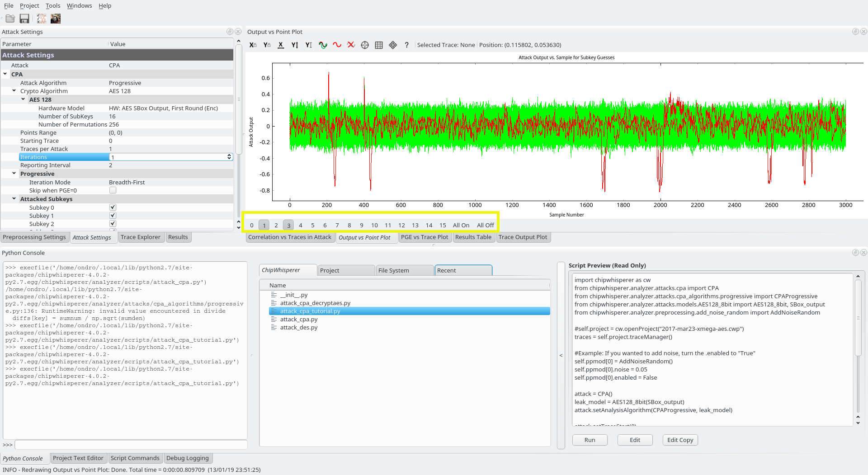This screenshot has height=475, width=868.
Task: Click the red X clear-traces icon
Action: click(351, 45)
